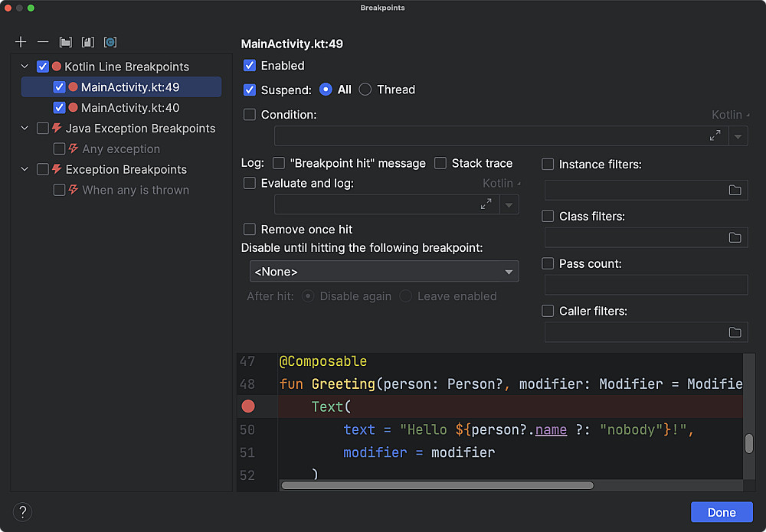Select the Java Exception Breakpoints group
766x532 pixels.
[140, 129]
